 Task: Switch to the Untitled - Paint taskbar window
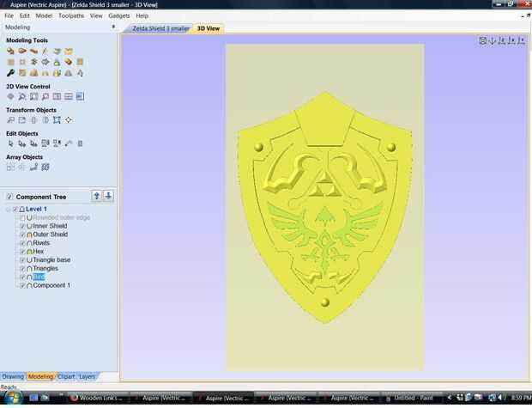pyautogui.click(x=413, y=398)
